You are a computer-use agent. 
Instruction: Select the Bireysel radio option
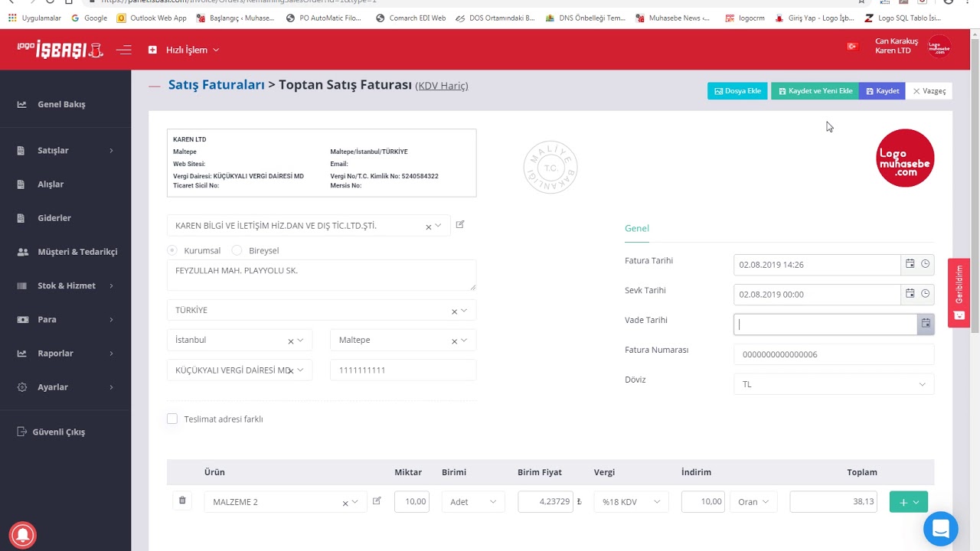click(x=237, y=250)
